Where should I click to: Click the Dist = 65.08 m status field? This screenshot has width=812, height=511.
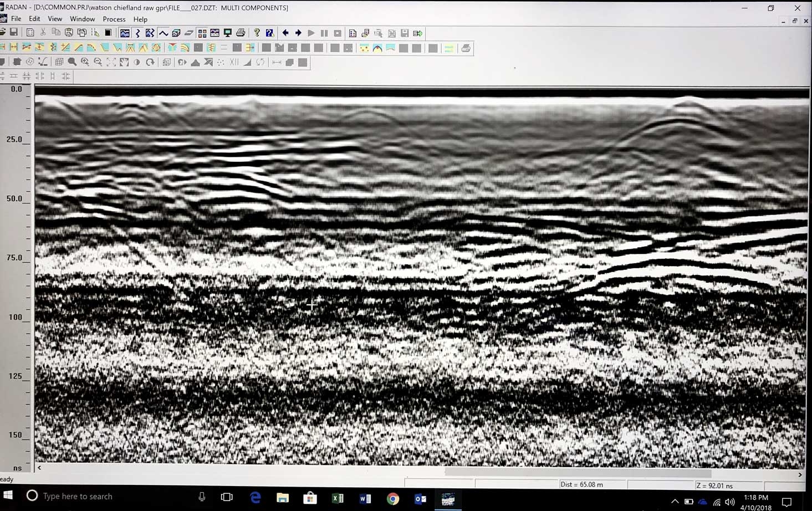point(593,484)
